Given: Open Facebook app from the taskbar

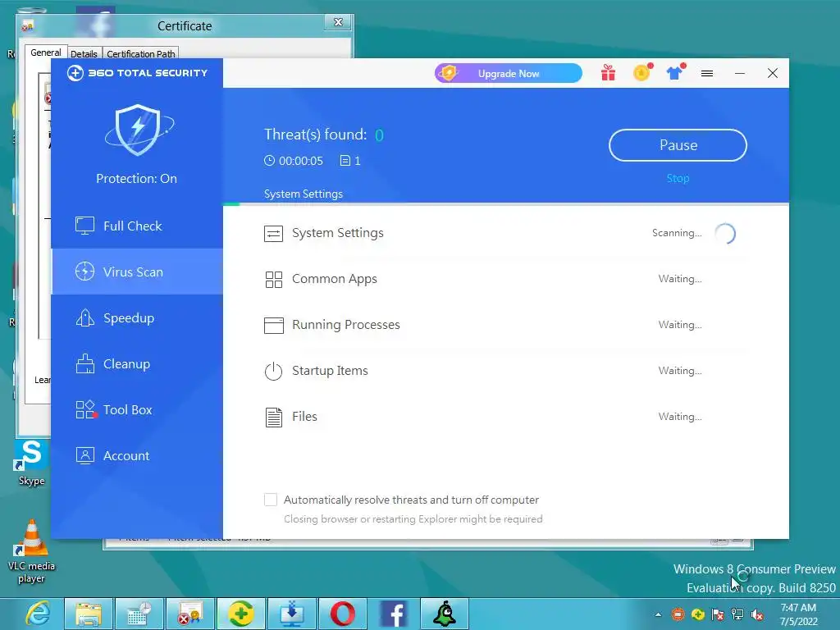Looking at the screenshot, I should tap(393, 614).
